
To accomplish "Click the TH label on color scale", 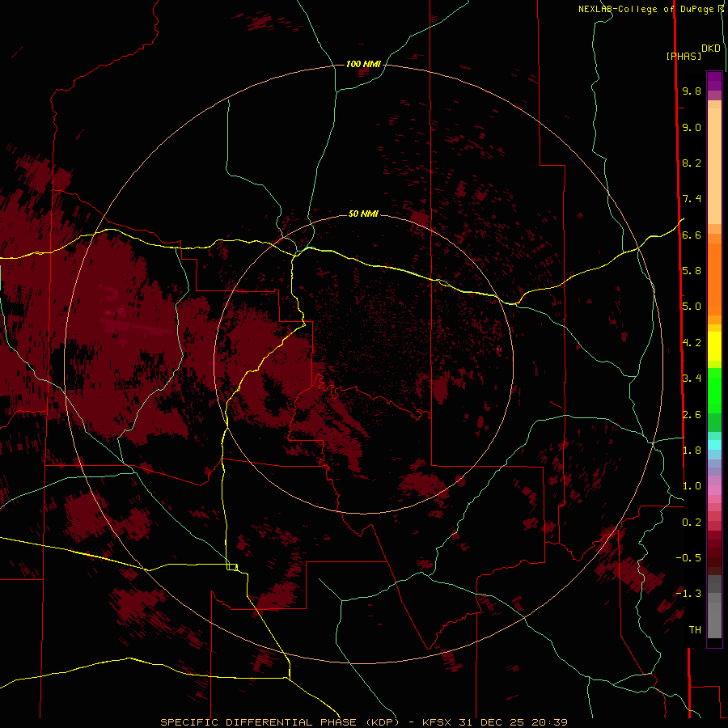I will [x=695, y=630].
